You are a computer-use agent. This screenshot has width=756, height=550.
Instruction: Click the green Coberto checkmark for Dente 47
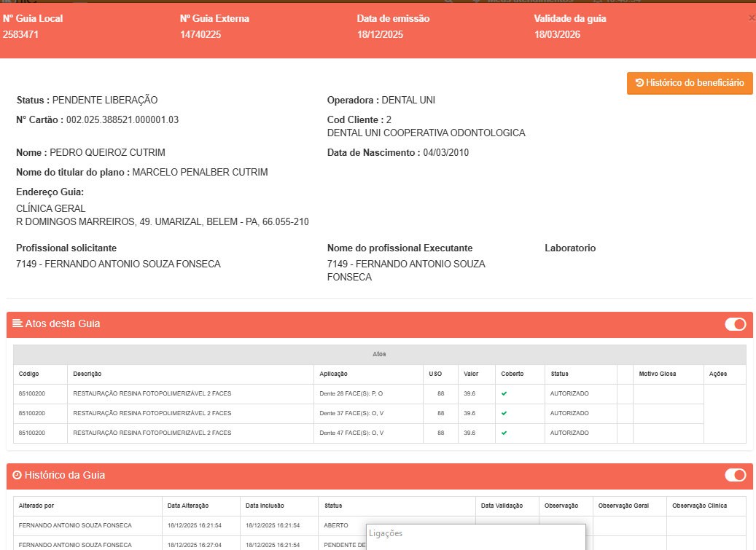(x=504, y=433)
